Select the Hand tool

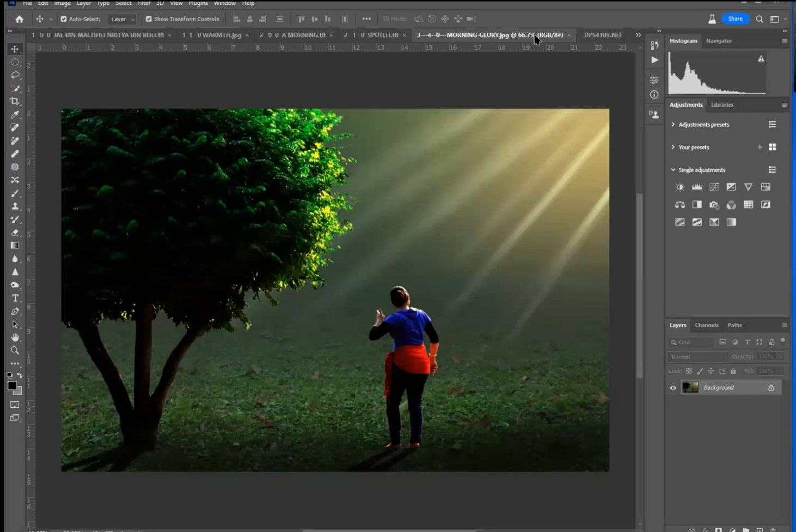pos(15,338)
